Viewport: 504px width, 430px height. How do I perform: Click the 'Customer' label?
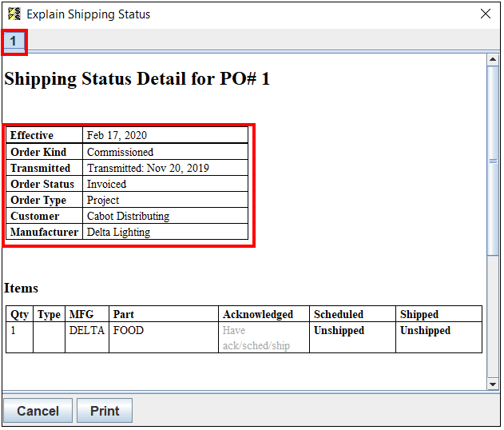[34, 216]
